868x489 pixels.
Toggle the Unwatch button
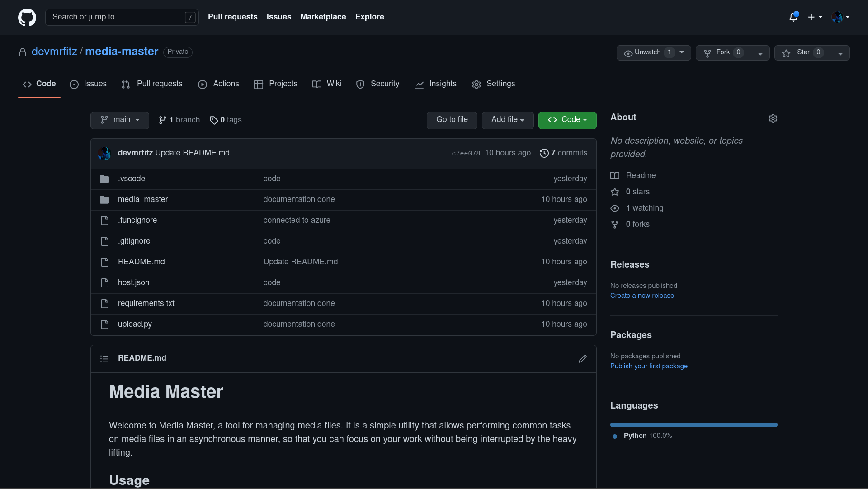pos(646,52)
